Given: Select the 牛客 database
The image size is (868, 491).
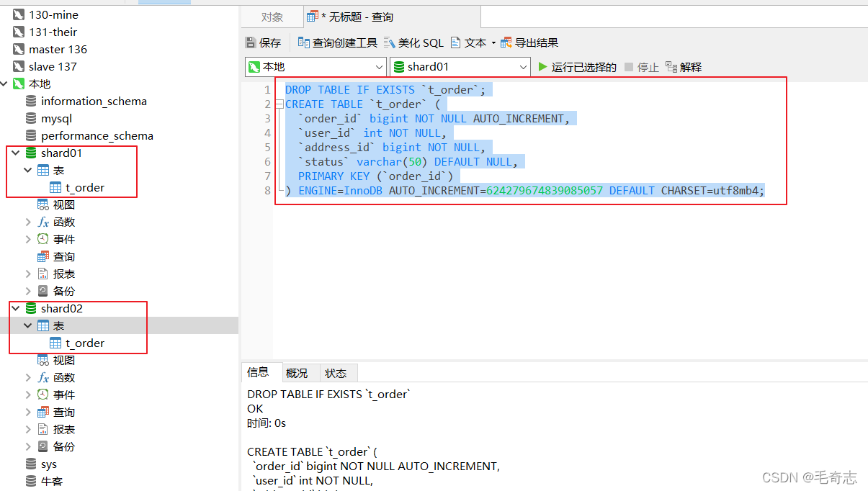Looking at the screenshot, I should pyautogui.click(x=51, y=481).
